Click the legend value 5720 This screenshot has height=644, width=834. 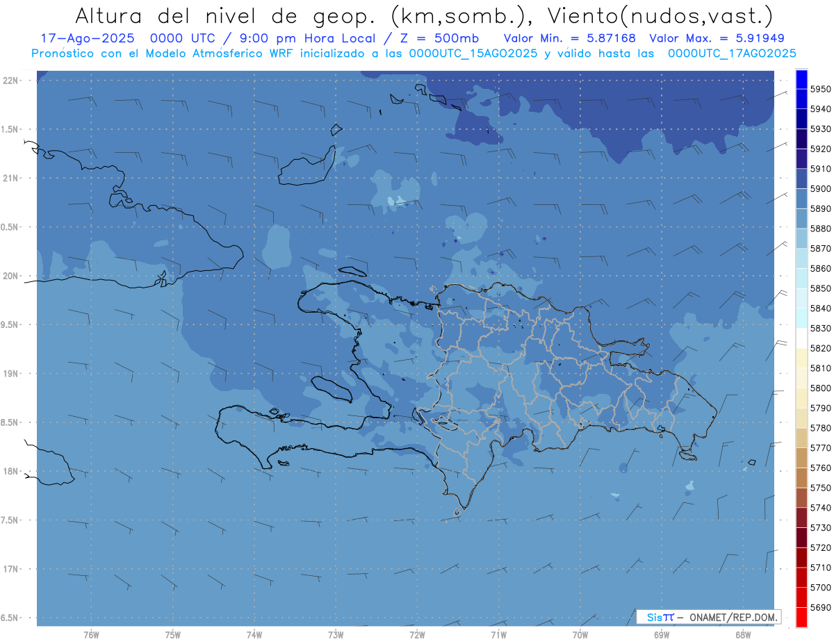pos(820,547)
